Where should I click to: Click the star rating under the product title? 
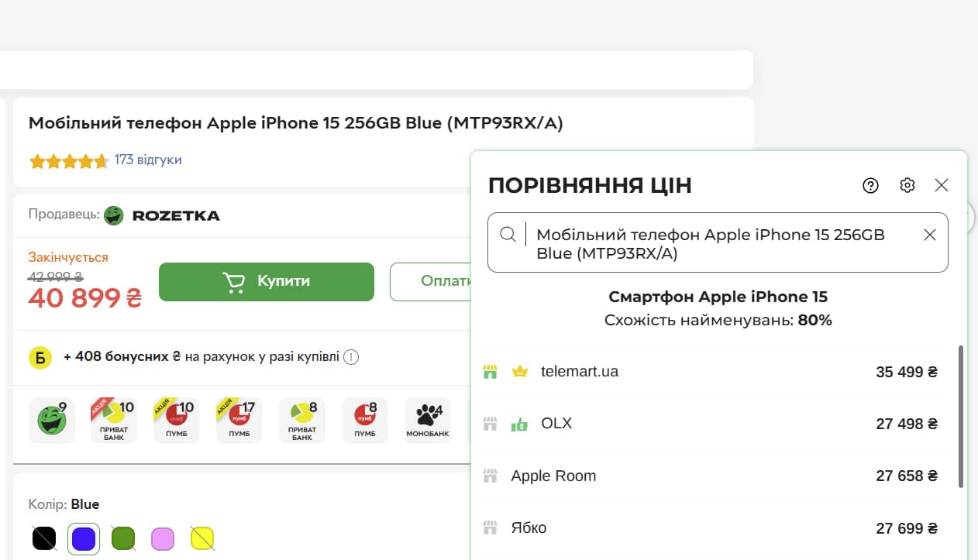click(68, 160)
